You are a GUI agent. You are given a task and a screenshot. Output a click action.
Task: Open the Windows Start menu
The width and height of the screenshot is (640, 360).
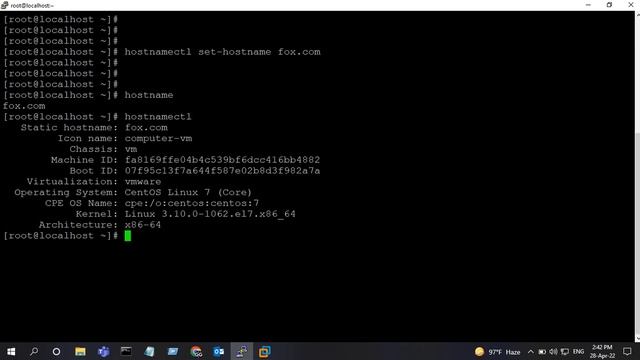pyautogui.click(x=11, y=351)
